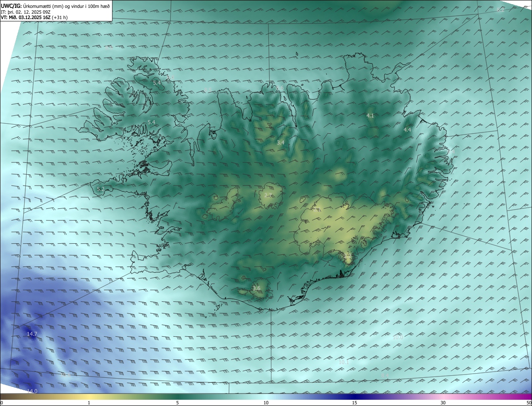Click the 2.7 precipitation value label
Screen dimensions: 532x406
coord(268,196)
